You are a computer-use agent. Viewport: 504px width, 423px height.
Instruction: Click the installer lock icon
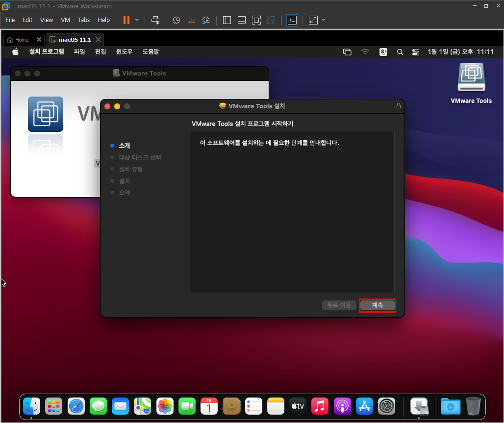[x=398, y=106]
